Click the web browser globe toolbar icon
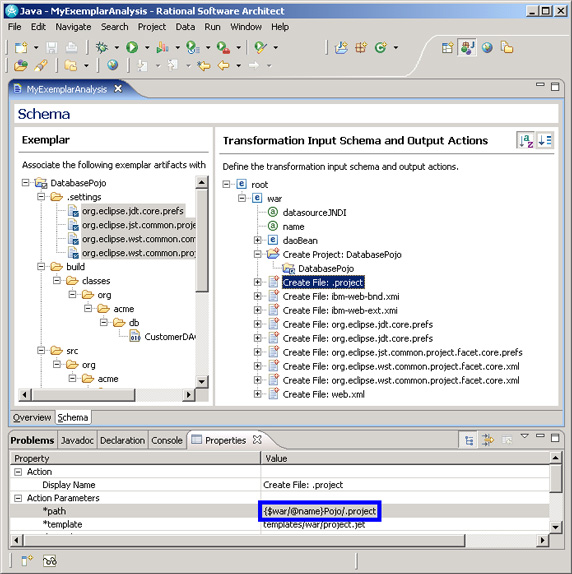The image size is (572, 574). (x=112, y=65)
